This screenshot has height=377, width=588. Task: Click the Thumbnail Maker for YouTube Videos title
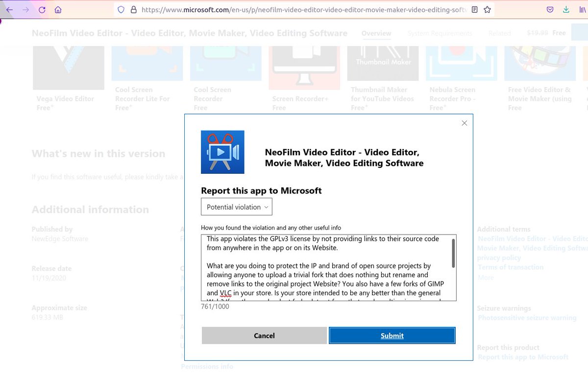382,94
